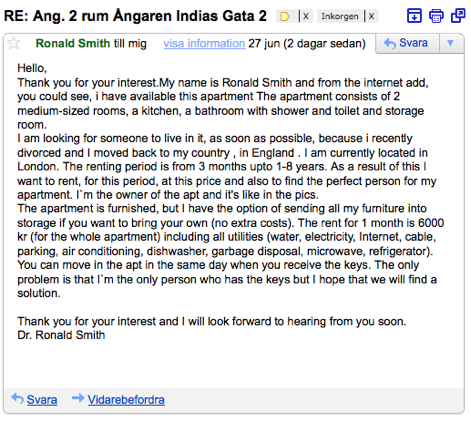Viewport: 471px width, 422px height.
Task: Click the archive icon with down arrow
Action: pos(414,16)
